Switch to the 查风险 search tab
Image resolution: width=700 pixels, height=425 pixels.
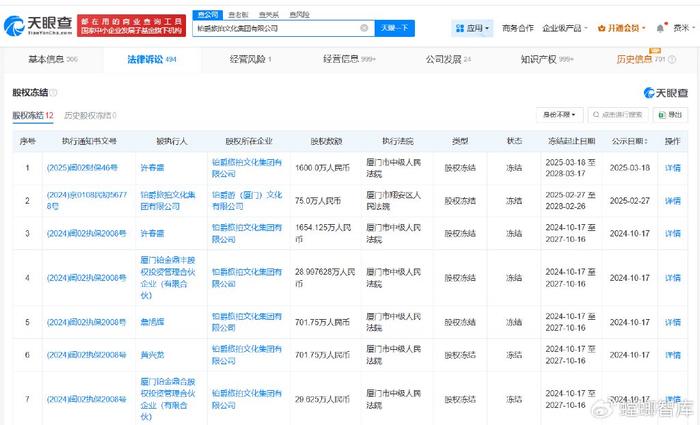pyautogui.click(x=299, y=15)
